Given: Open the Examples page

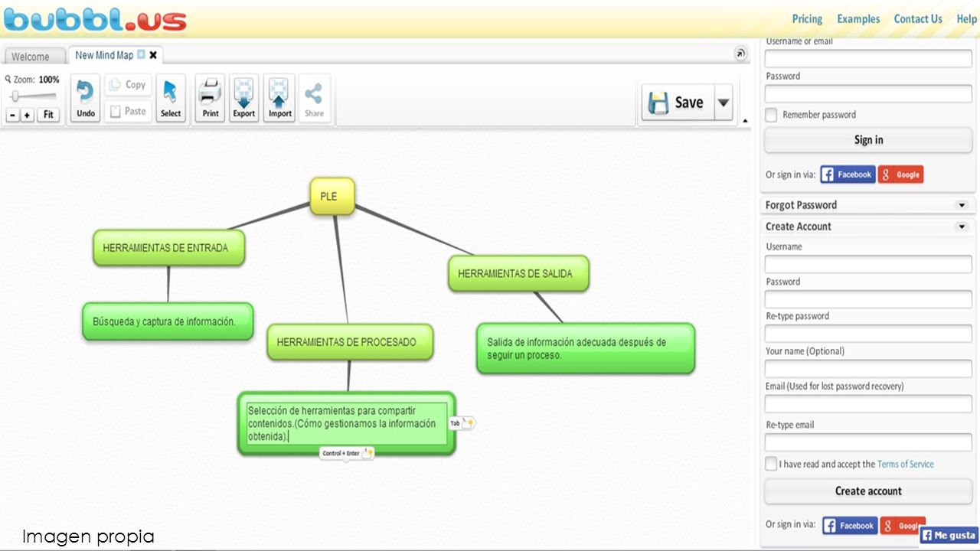Looking at the screenshot, I should tap(858, 19).
